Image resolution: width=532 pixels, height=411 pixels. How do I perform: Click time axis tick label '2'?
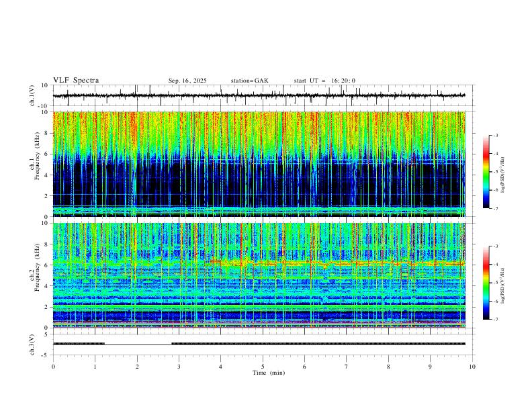[x=137, y=367]
